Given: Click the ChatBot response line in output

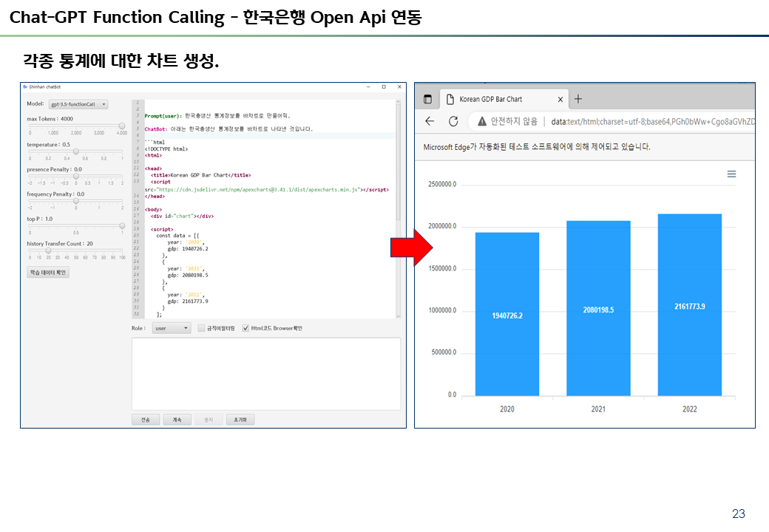Looking at the screenshot, I should click(228, 129).
